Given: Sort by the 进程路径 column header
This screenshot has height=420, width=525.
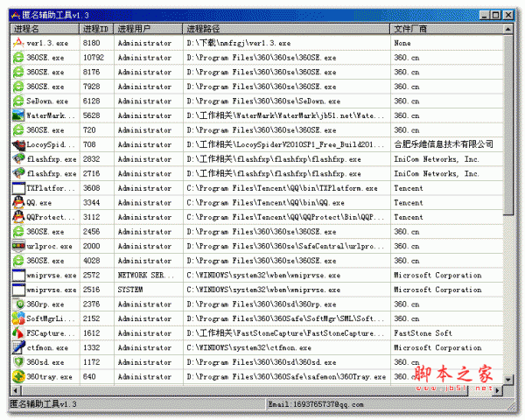Looking at the screenshot, I should pos(287,29).
